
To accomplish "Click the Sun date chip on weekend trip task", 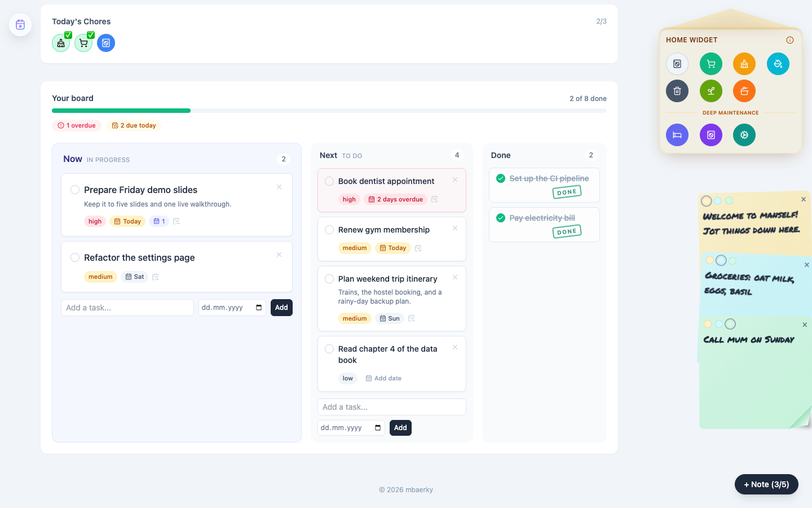I will pos(390,318).
